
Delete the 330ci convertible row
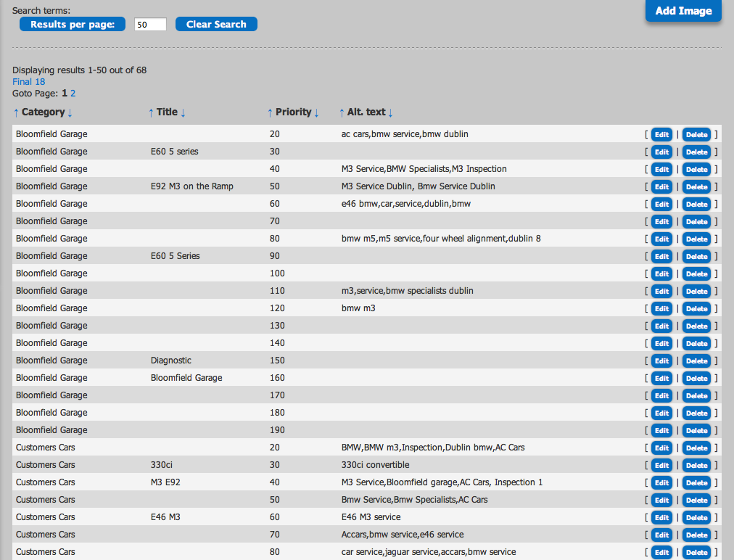(x=696, y=466)
